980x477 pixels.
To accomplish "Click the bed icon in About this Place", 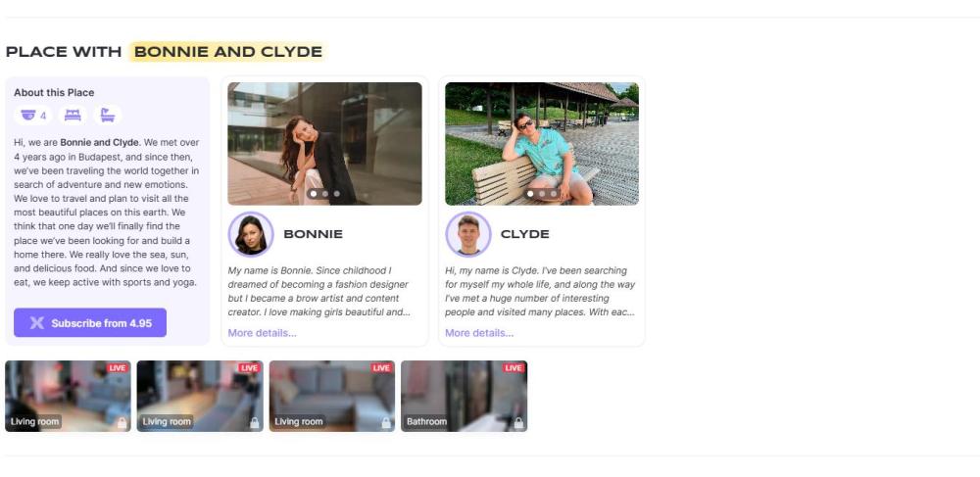I will pos(73,115).
